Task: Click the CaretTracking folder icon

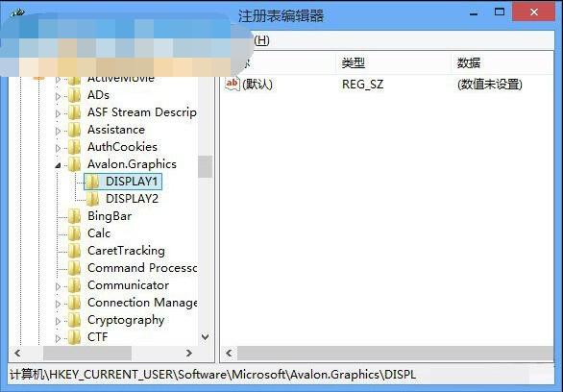Action: coord(74,251)
